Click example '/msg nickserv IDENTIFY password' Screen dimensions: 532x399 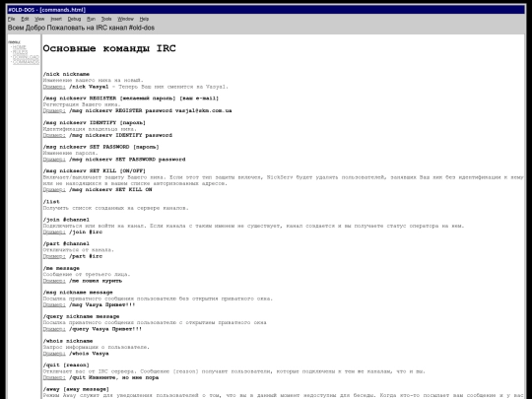coord(120,135)
